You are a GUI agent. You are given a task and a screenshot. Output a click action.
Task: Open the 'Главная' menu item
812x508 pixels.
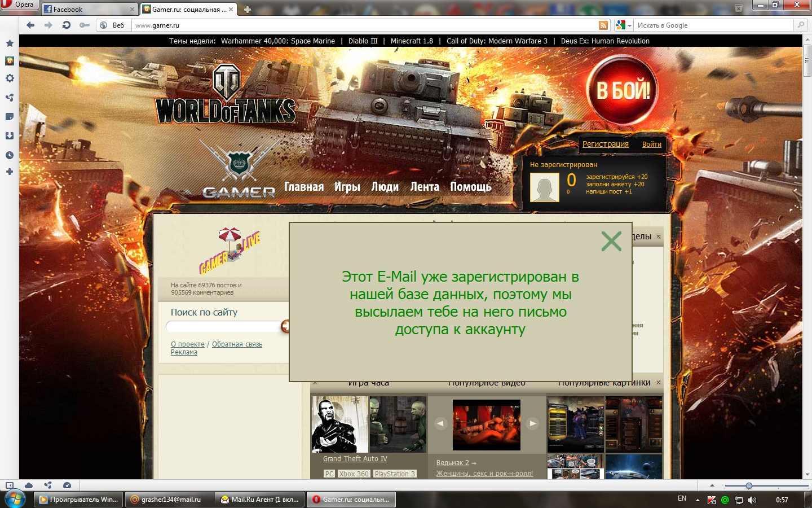[x=304, y=187]
